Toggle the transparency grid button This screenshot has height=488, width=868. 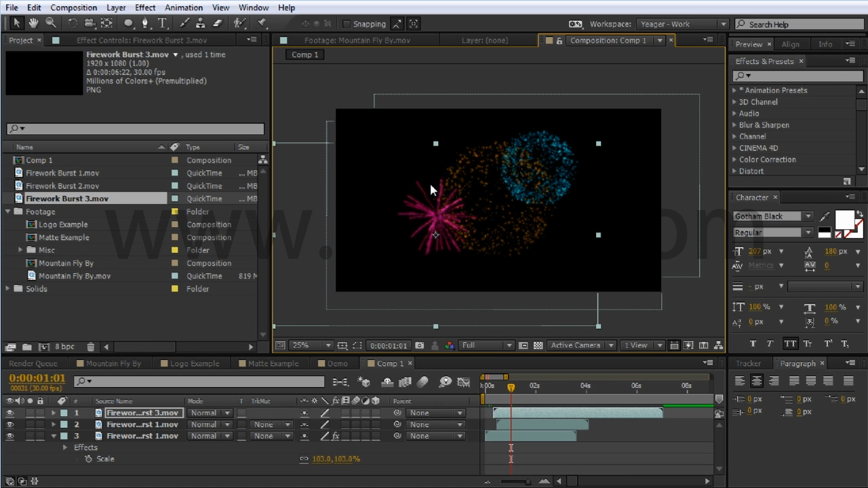(x=538, y=346)
